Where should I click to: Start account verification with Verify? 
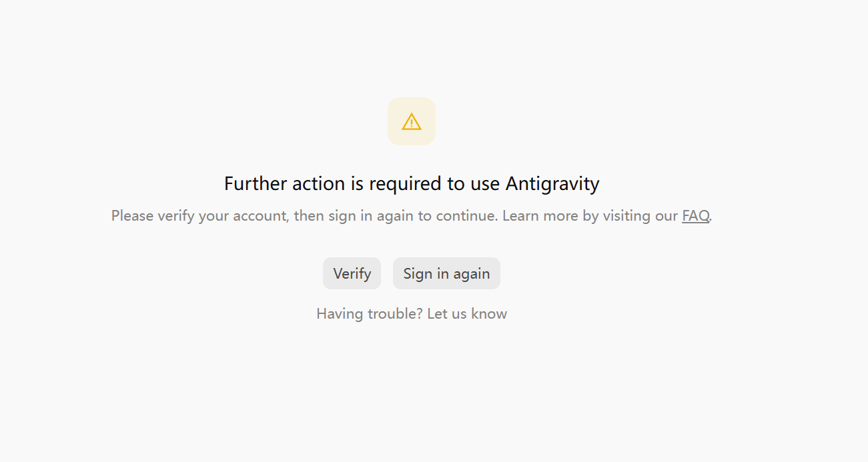point(352,273)
